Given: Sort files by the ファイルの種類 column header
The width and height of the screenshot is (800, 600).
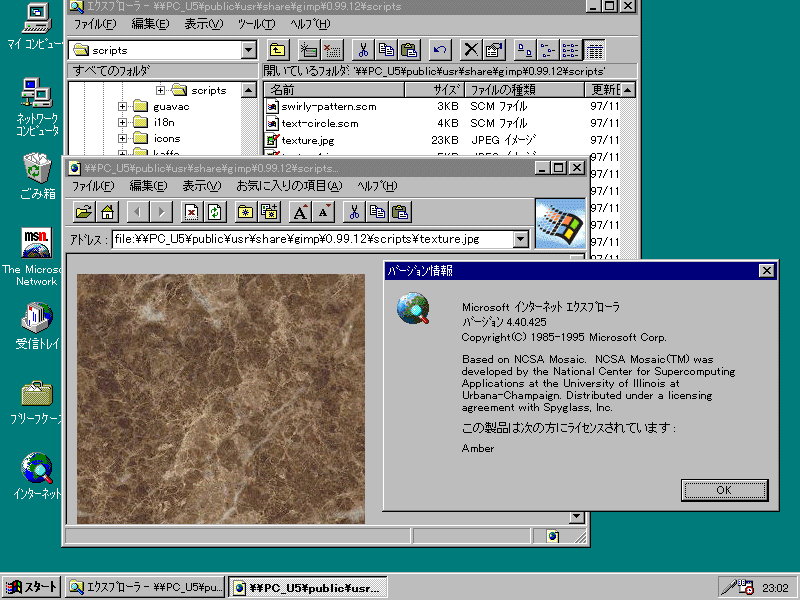Looking at the screenshot, I should 524,90.
